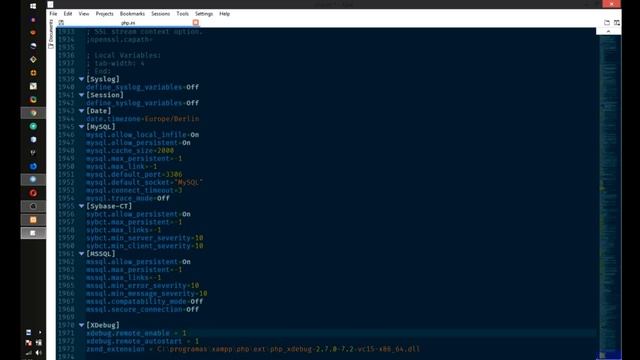Open the Sessions menu

point(160,13)
